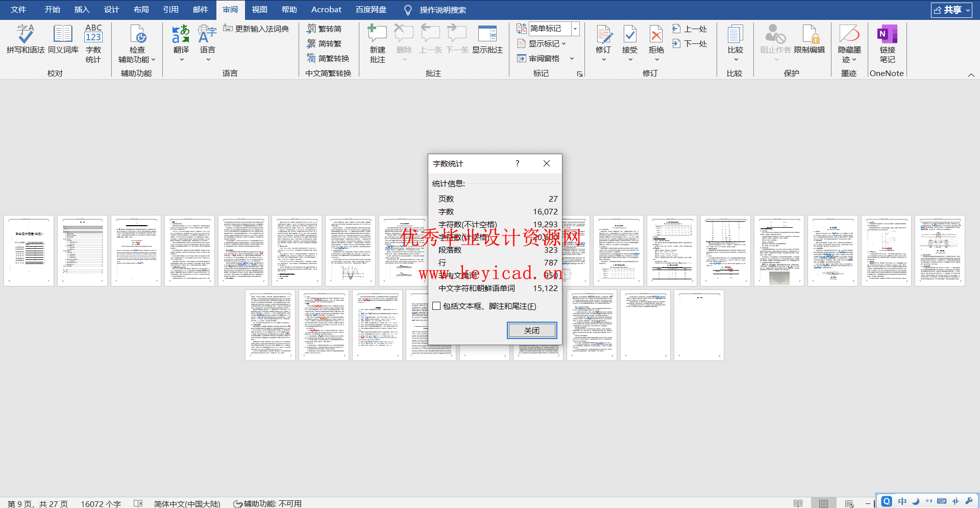Open the Baidu Netdisk (百度网盘) tab

click(x=371, y=10)
